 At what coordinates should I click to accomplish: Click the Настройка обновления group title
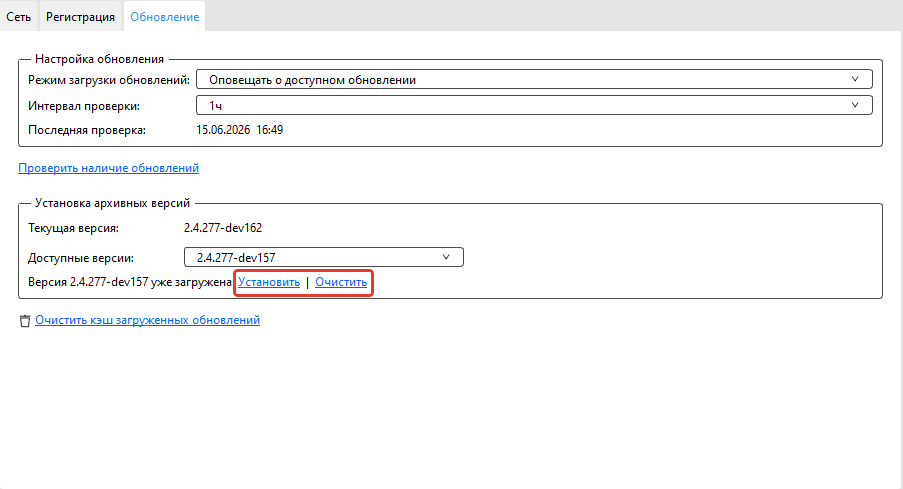tap(99, 59)
